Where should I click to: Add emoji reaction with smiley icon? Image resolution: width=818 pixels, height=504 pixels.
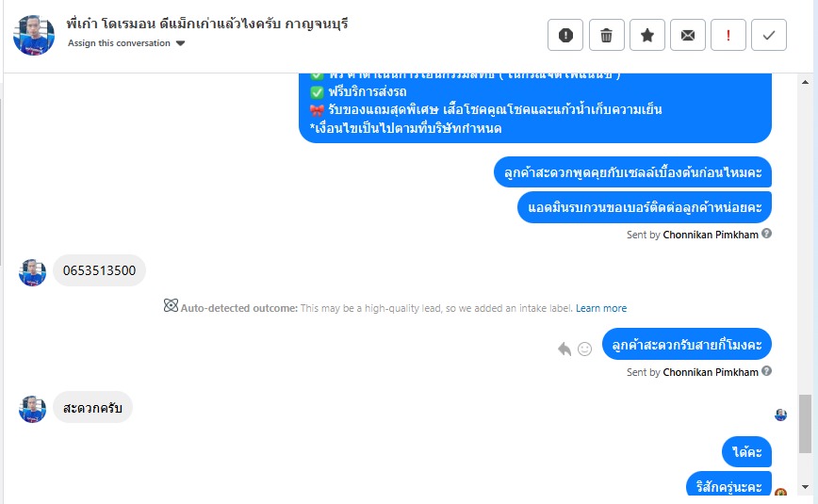click(x=585, y=350)
